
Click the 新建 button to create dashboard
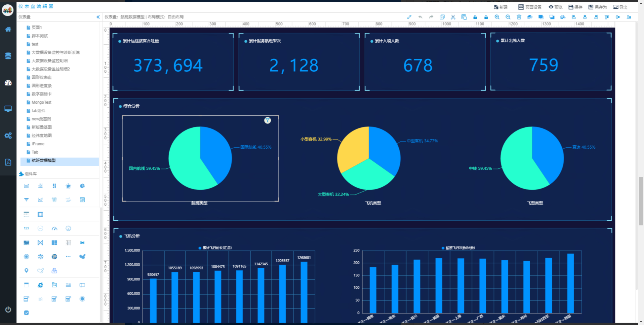click(501, 7)
